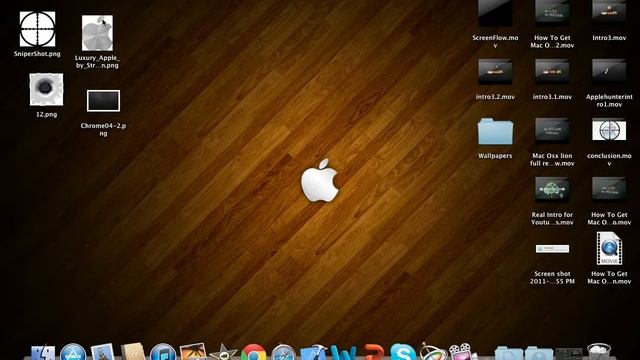The height and width of the screenshot is (360, 640).
Task: Select How To Get Mac O...n.mov QuickTime file
Action: [x=609, y=249]
